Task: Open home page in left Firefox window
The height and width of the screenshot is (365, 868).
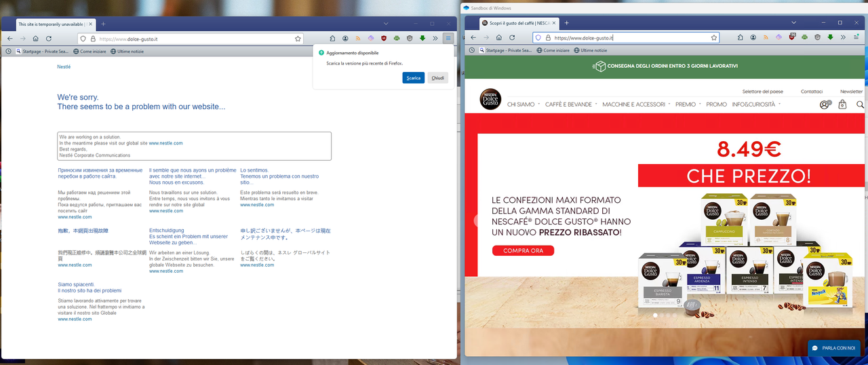Action: [x=35, y=39]
